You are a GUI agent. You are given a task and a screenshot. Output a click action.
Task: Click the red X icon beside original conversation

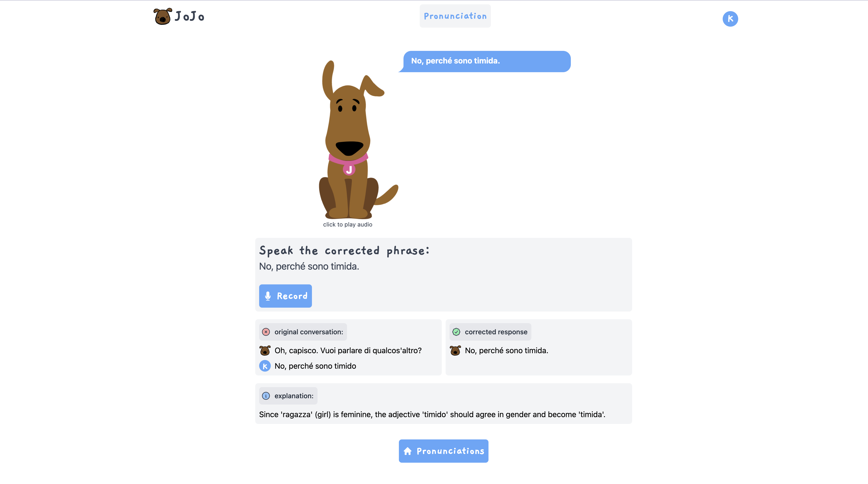click(x=266, y=332)
